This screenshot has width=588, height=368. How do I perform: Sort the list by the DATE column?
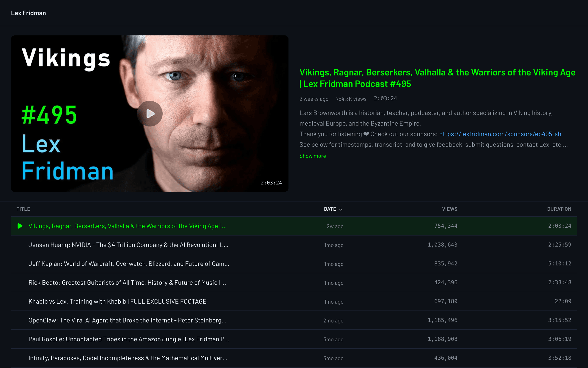pos(333,209)
